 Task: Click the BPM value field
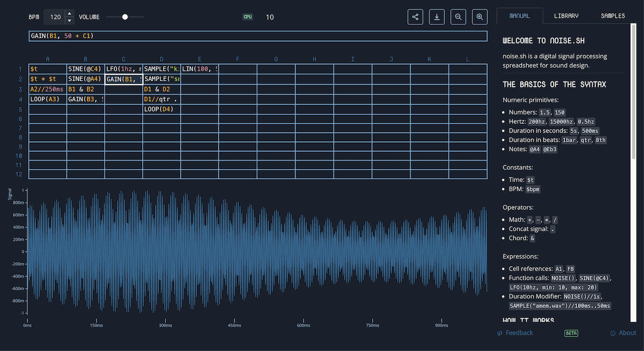pos(56,17)
